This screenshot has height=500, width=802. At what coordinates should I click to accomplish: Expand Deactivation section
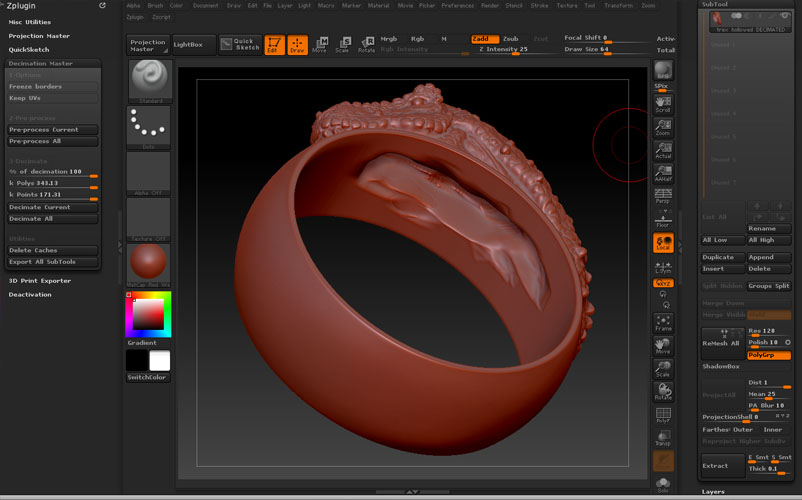point(30,294)
